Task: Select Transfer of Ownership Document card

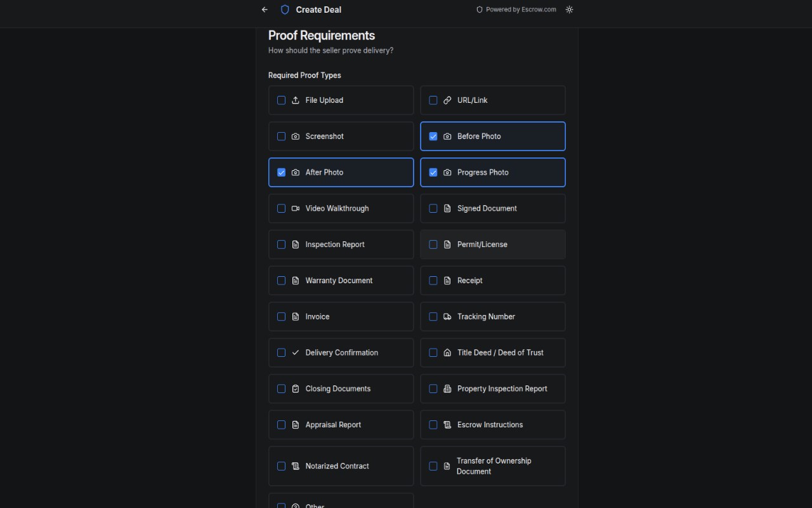Action: tap(493, 466)
